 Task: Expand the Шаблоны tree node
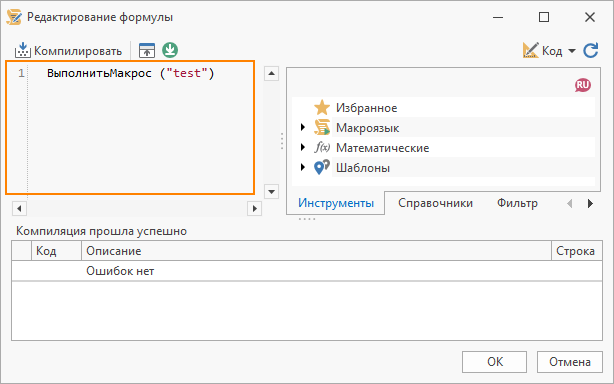(x=302, y=167)
